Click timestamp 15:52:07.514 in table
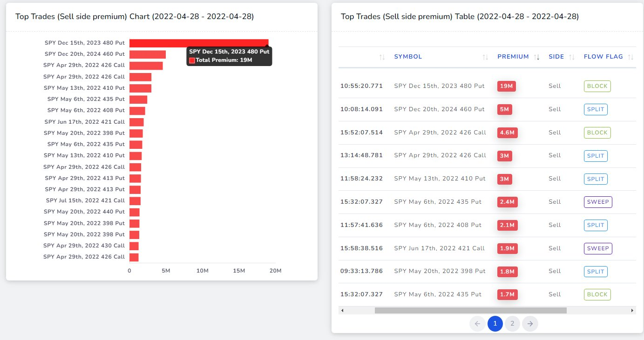Image resolution: width=644 pixels, height=340 pixels. pyautogui.click(x=361, y=133)
